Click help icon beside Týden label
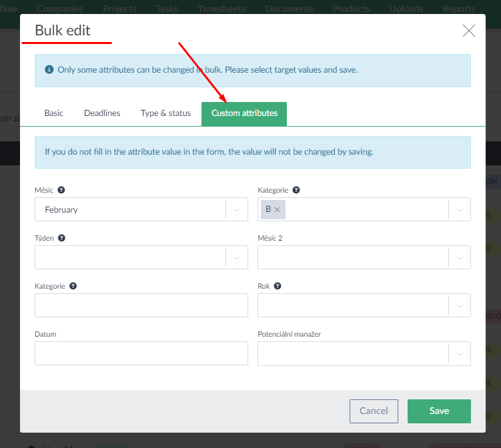The width and height of the screenshot is (501, 448). [61, 238]
